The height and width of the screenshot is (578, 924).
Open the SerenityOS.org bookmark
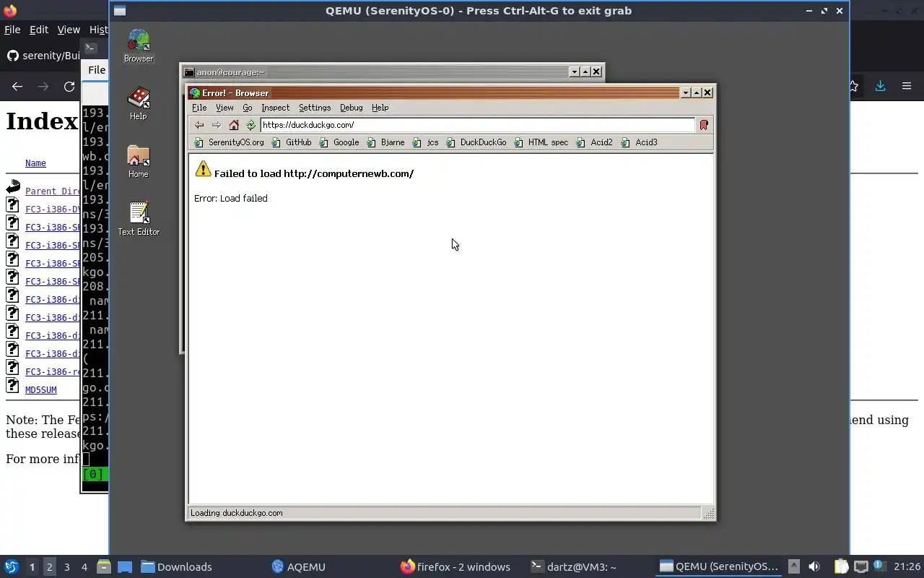pyautogui.click(x=229, y=142)
